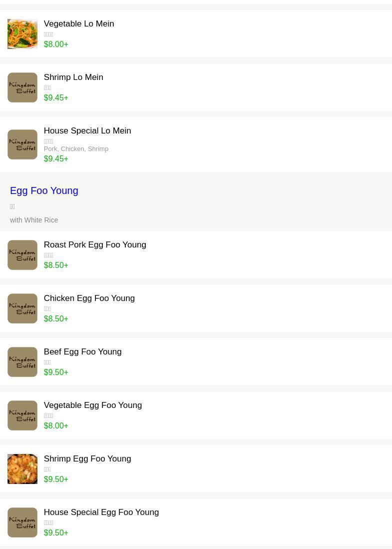Click logo icon beside Vegetable Egg Foo Young
The height and width of the screenshot is (549, 392).
[x=22, y=415]
